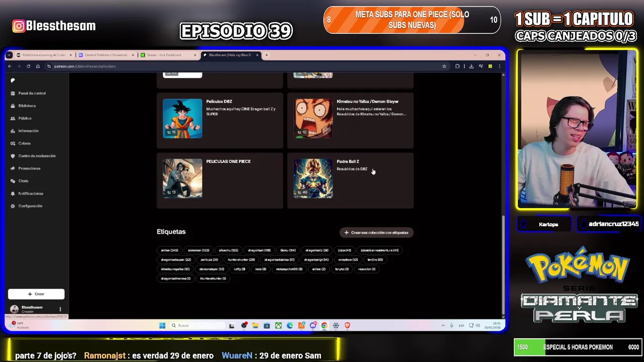Open the Peliculas DBZ collection title

pyautogui.click(x=219, y=102)
